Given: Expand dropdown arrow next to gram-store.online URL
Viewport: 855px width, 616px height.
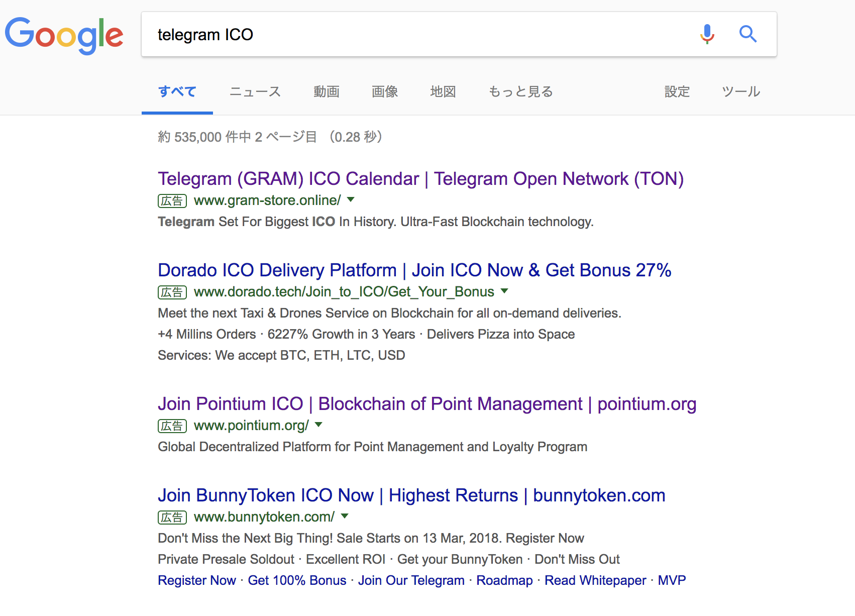Looking at the screenshot, I should point(351,200).
